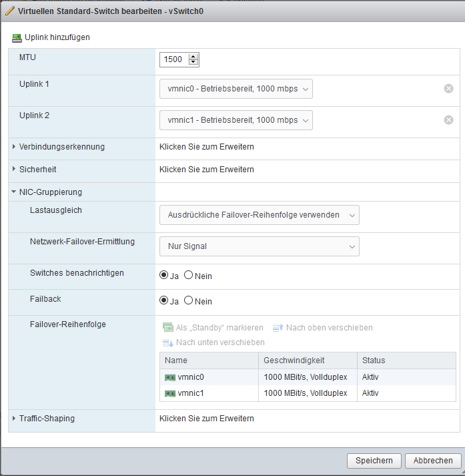
Task: Increase MTU value with up arrow
Action: tap(193, 57)
